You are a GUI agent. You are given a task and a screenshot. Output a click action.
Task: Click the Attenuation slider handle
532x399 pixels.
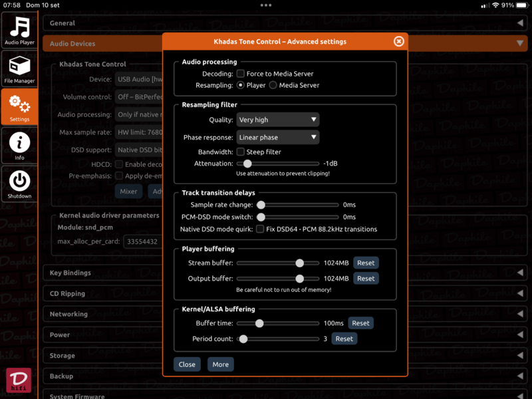[x=247, y=163]
